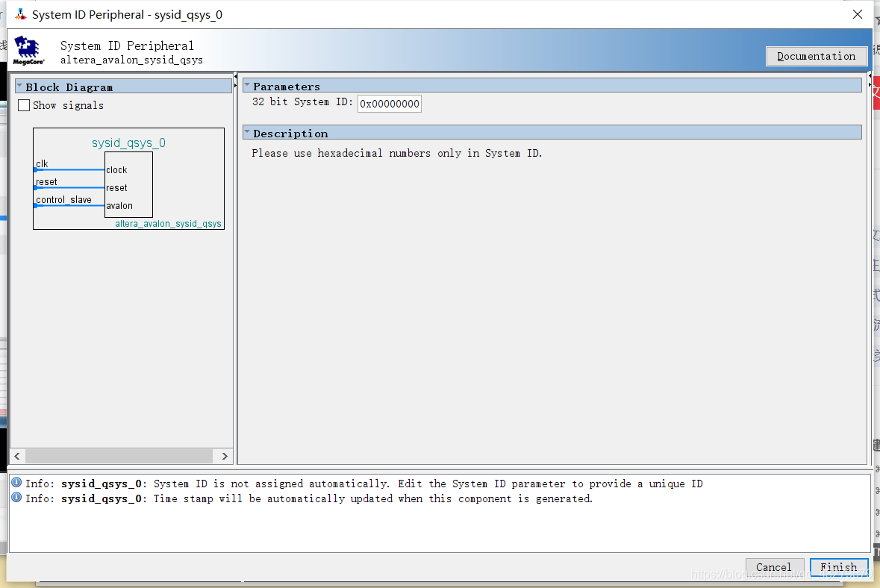The width and height of the screenshot is (880, 588).
Task: Click the block diagram scroll left arrow
Action: (17, 456)
